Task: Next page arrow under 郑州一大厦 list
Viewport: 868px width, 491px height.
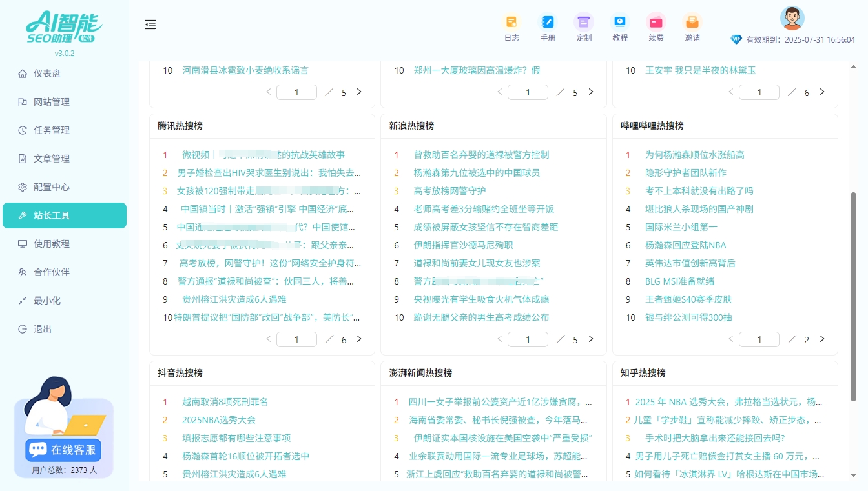Action: tap(590, 92)
